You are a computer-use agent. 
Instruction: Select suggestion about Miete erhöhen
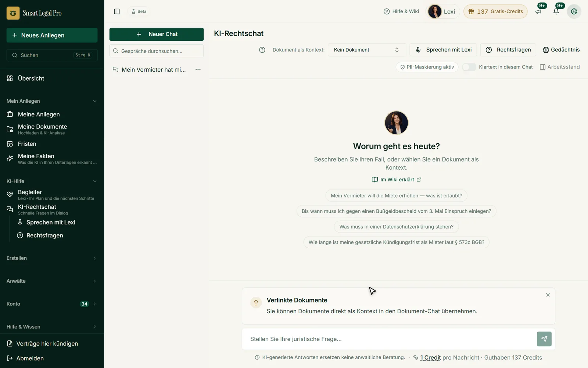(397, 196)
